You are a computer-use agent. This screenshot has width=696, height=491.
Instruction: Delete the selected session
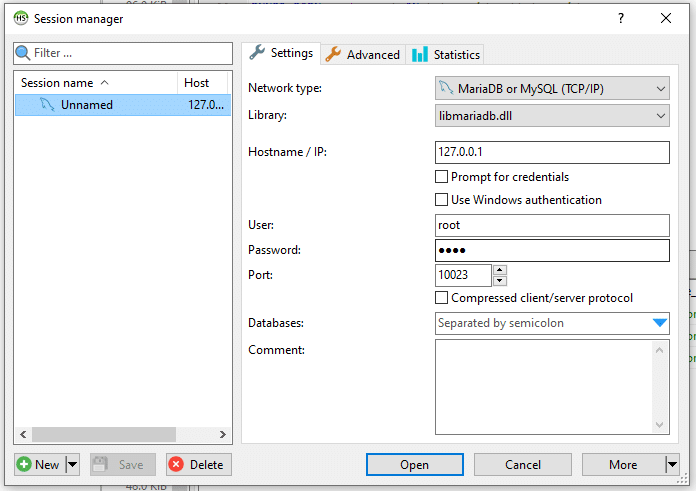[199, 464]
